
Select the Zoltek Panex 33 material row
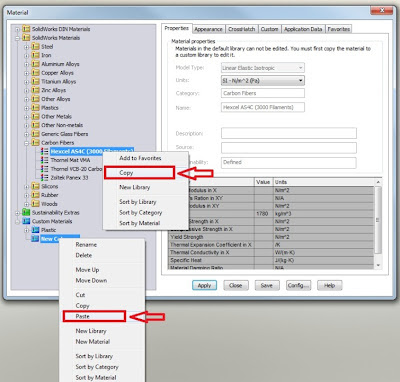pos(70,177)
